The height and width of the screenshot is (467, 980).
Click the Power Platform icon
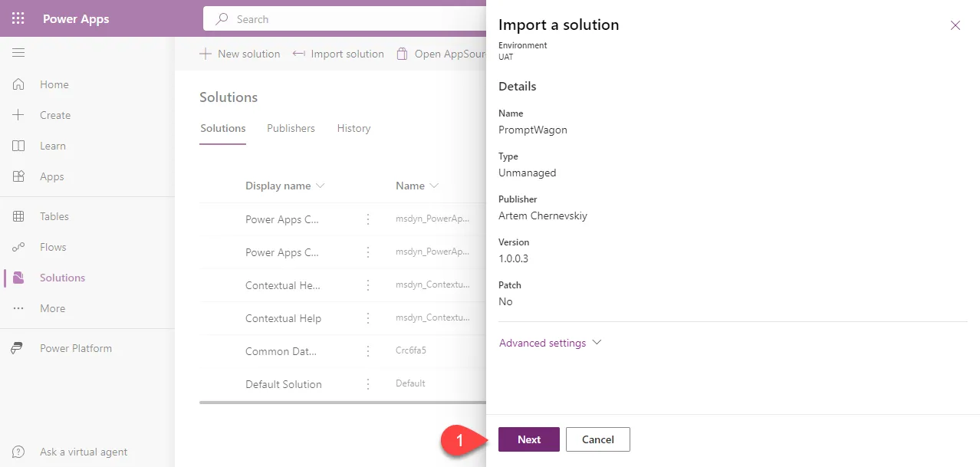[x=18, y=348]
